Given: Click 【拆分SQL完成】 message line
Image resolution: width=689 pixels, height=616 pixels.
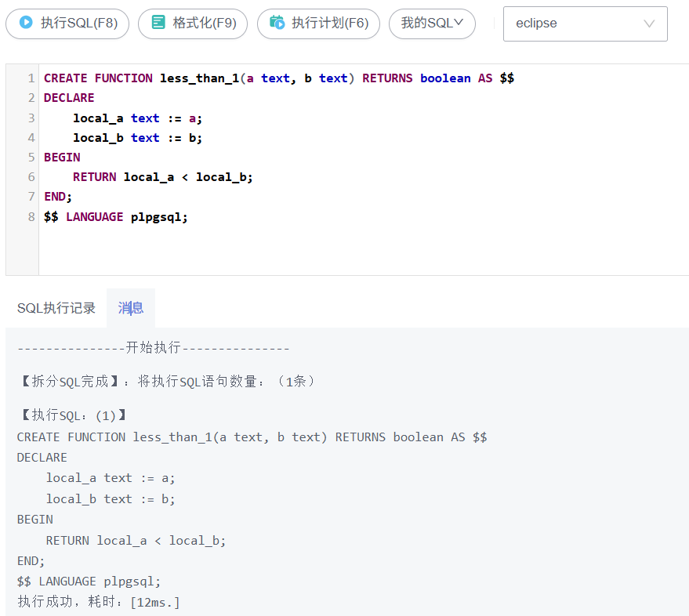Looking at the screenshot, I should pos(167,382).
